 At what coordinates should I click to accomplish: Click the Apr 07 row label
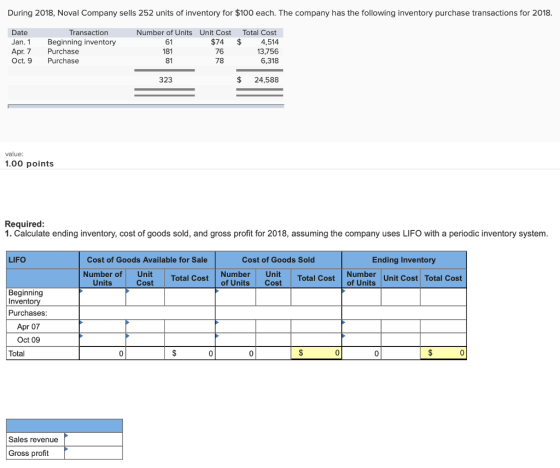click(x=28, y=327)
